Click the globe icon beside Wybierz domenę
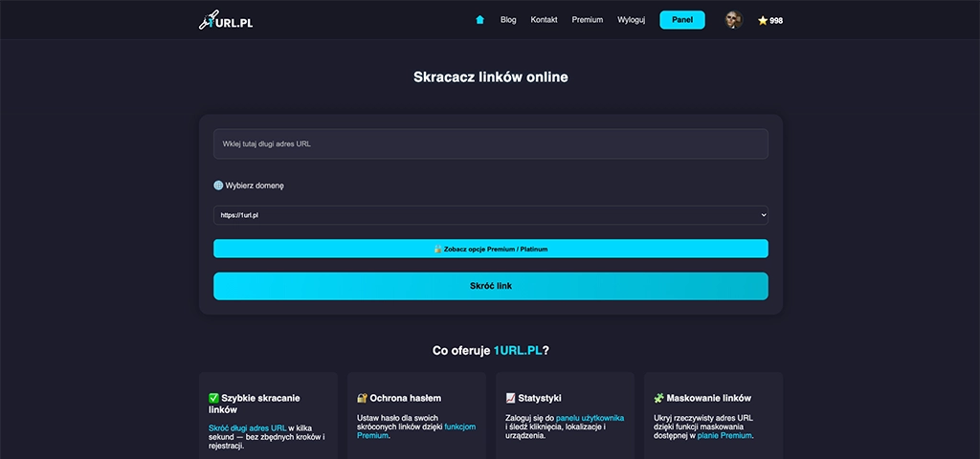This screenshot has height=459, width=980. tap(218, 186)
